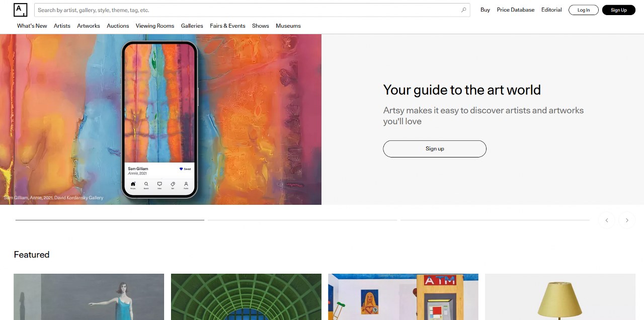
Task: Click the Artsy logo icon
Action: click(20, 10)
